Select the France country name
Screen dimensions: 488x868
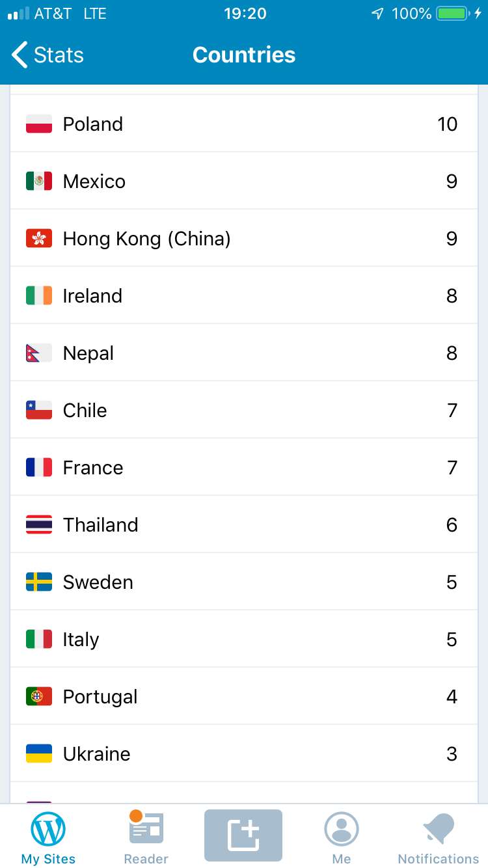pos(93,468)
